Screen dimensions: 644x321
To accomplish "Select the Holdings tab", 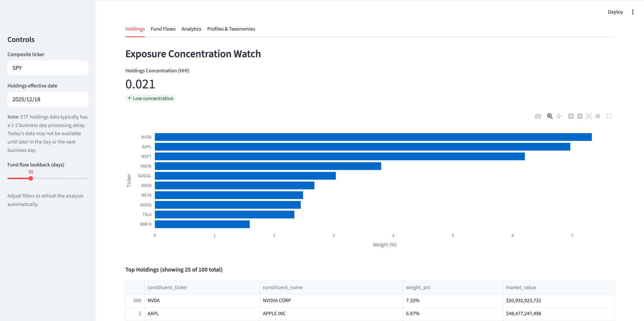I will click(x=135, y=29).
